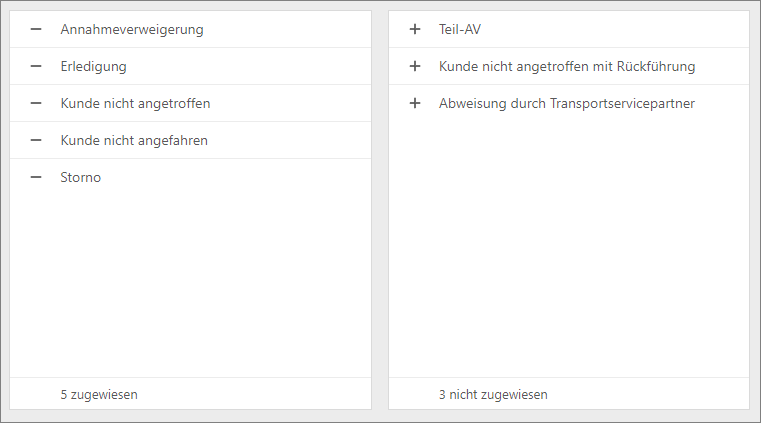The image size is (761, 423).
Task: Assign Kunde nicht angetroffen mit Rückführung via plus
Action: tap(415, 66)
